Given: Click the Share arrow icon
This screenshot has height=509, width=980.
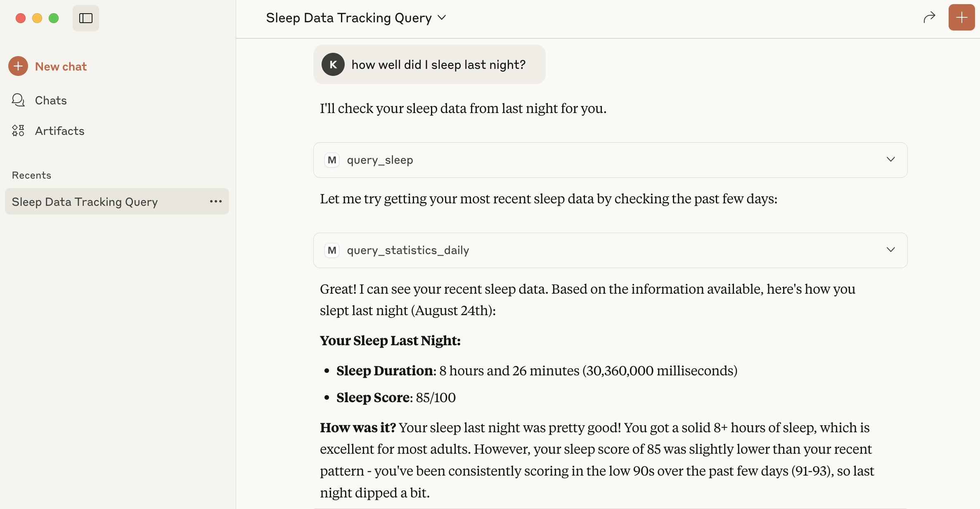Looking at the screenshot, I should point(929,17).
